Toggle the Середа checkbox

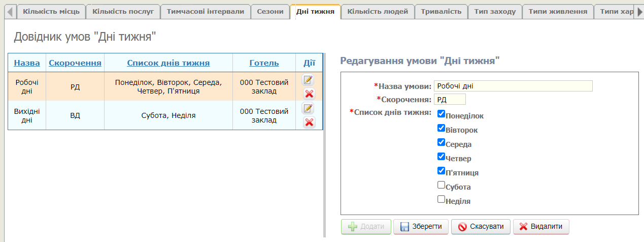pyautogui.click(x=441, y=142)
